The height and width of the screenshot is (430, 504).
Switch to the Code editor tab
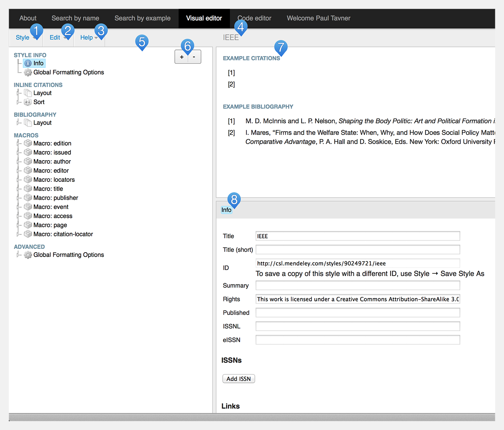point(254,18)
